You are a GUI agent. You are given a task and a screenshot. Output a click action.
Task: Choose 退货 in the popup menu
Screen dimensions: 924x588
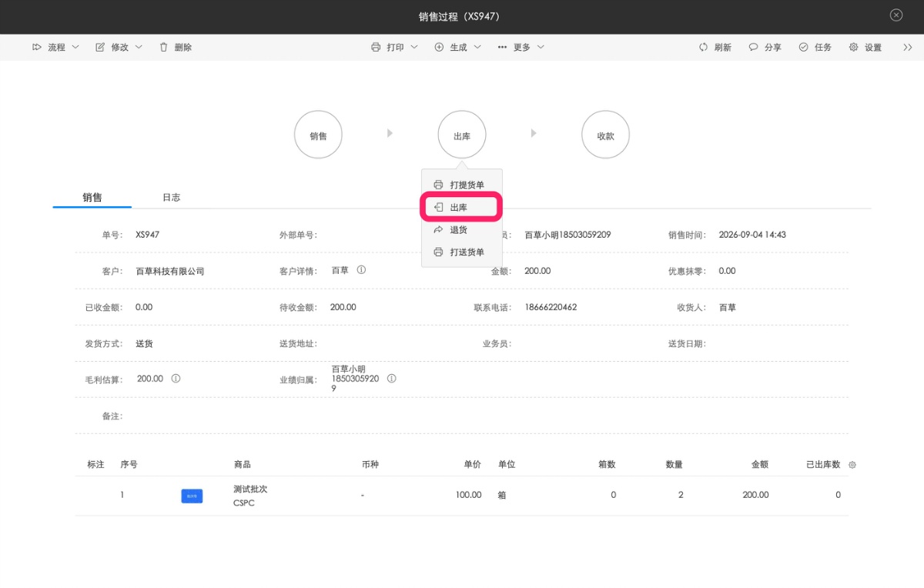click(x=461, y=229)
